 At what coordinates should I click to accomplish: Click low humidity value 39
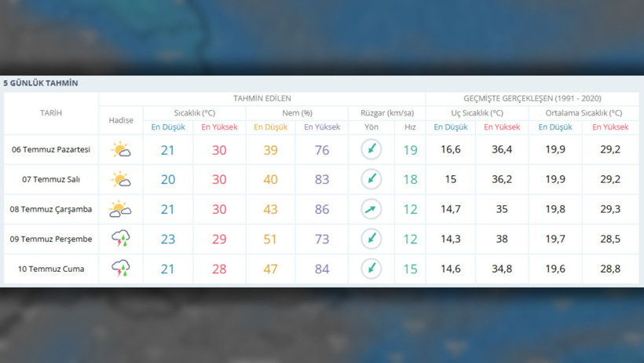(x=270, y=150)
